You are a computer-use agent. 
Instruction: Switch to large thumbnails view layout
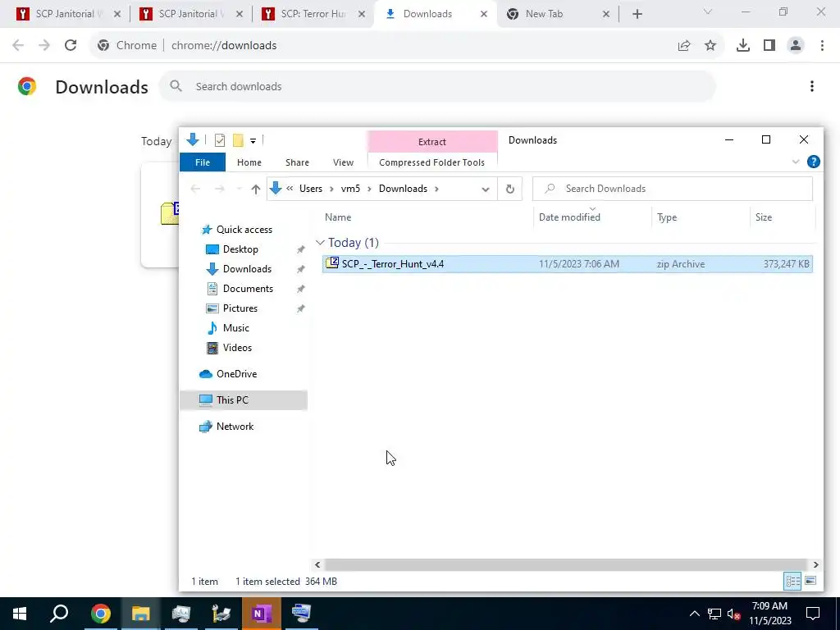[810, 581]
